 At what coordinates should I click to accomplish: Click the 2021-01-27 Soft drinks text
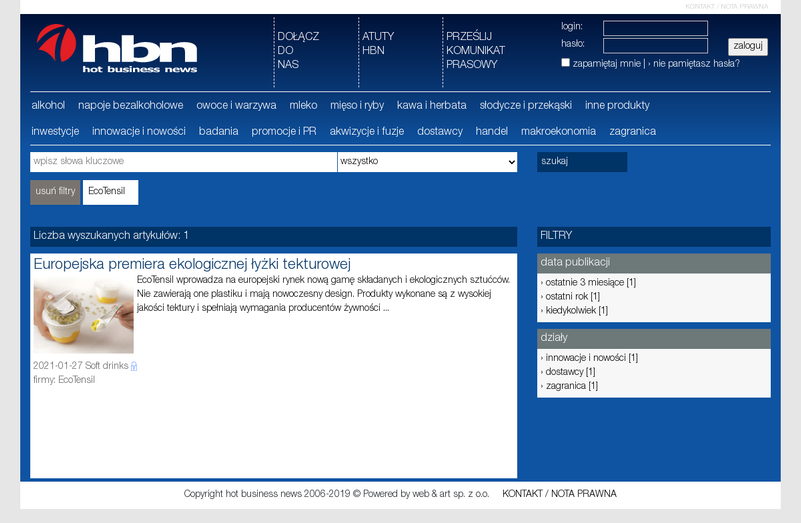tap(80, 366)
